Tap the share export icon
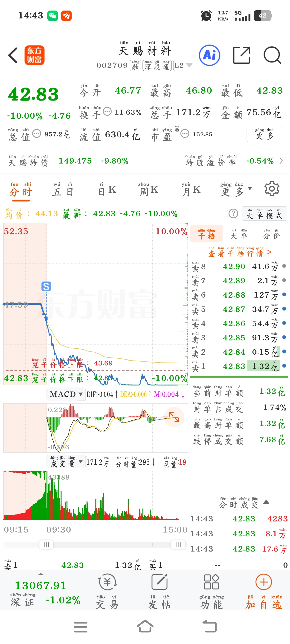This screenshot has width=290, height=644. (x=241, y=55)
